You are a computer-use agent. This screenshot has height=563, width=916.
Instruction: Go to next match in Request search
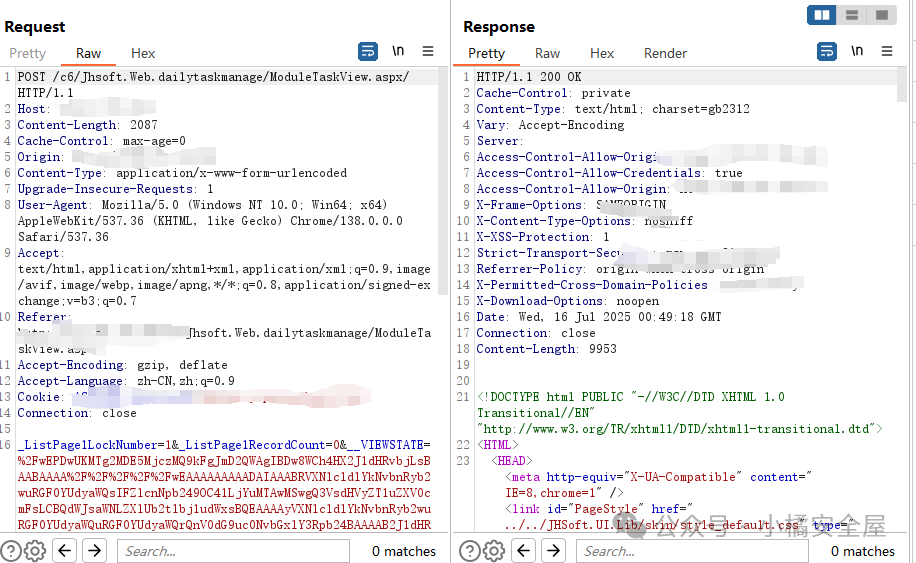pos(94,550)
